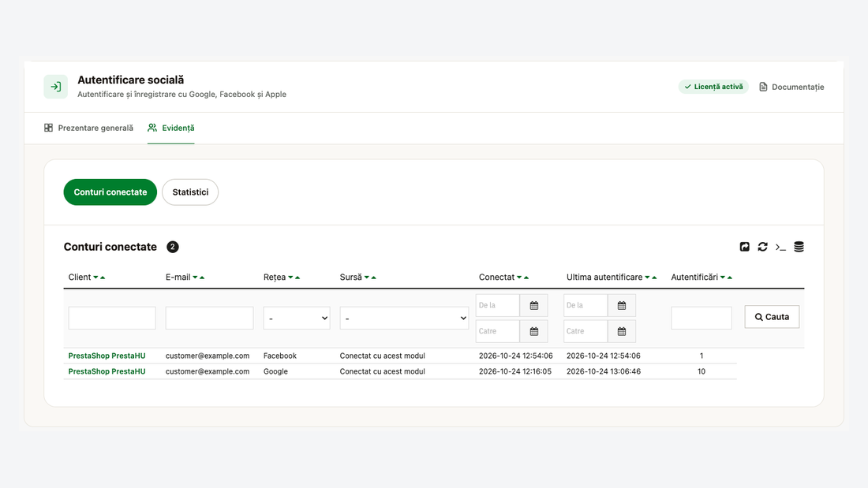Refresh the Conturi conectate list
The width and height of the screenshot is (868, 488).
[x=763, y=247]
